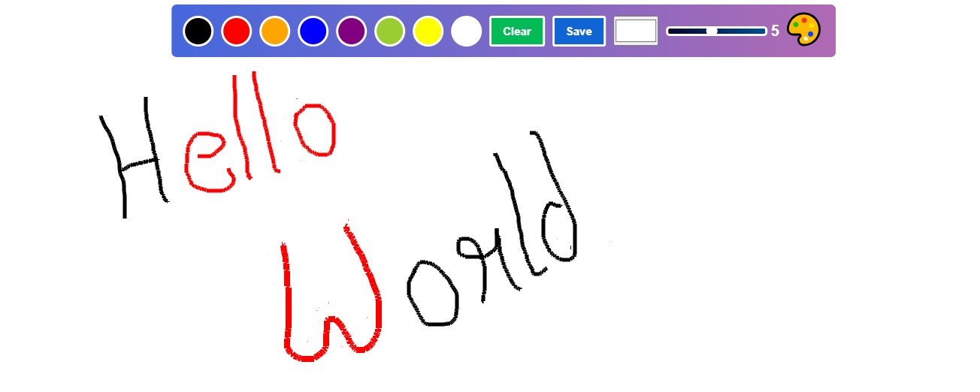The height and width of the screenshot is (392, 980).
Task: Adjust the brush size slider
Action: (716, 31)
